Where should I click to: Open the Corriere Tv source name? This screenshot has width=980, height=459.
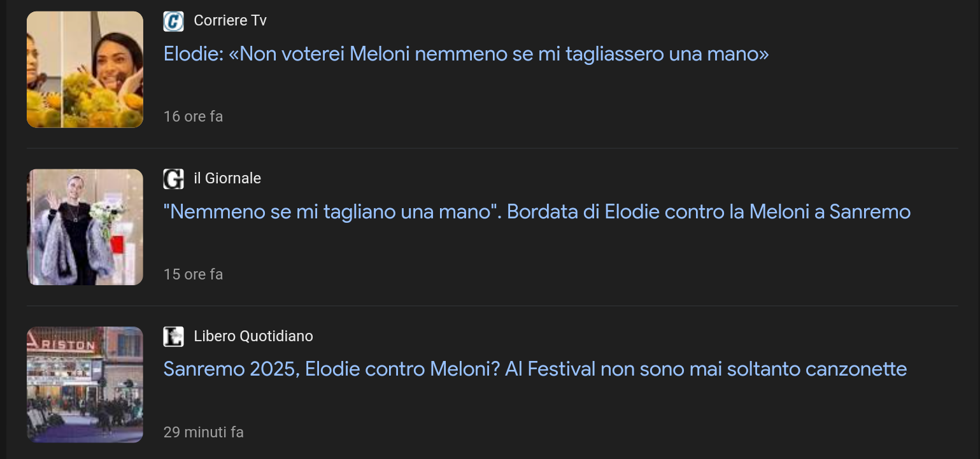click(x=230, y=21)
